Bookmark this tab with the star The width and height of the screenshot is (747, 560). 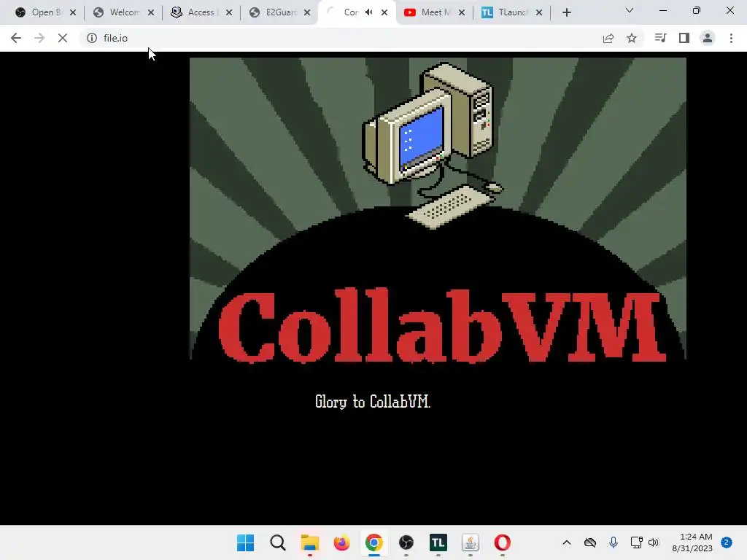pos(632,38)
